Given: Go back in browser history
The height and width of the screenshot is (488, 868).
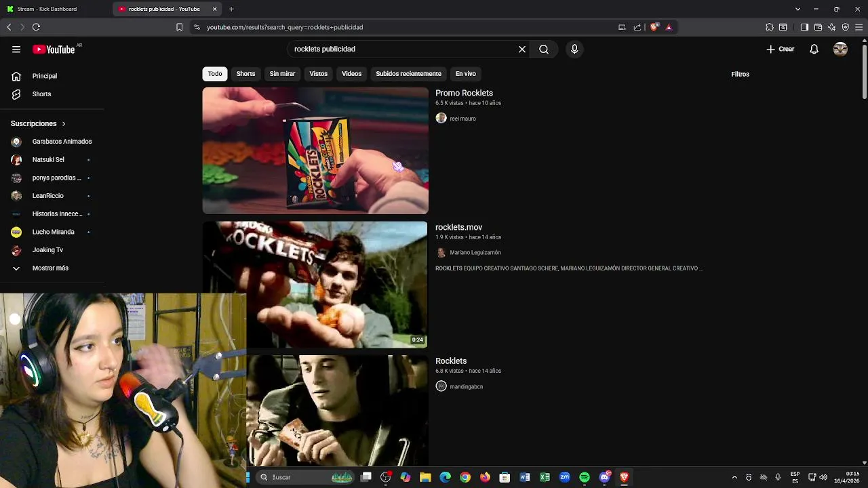Looking at the screenshot, I should click(x=9, y=27).
